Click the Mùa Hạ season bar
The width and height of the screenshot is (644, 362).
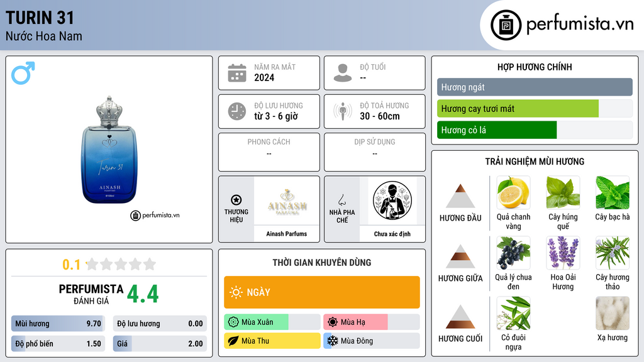pos(372,322)
